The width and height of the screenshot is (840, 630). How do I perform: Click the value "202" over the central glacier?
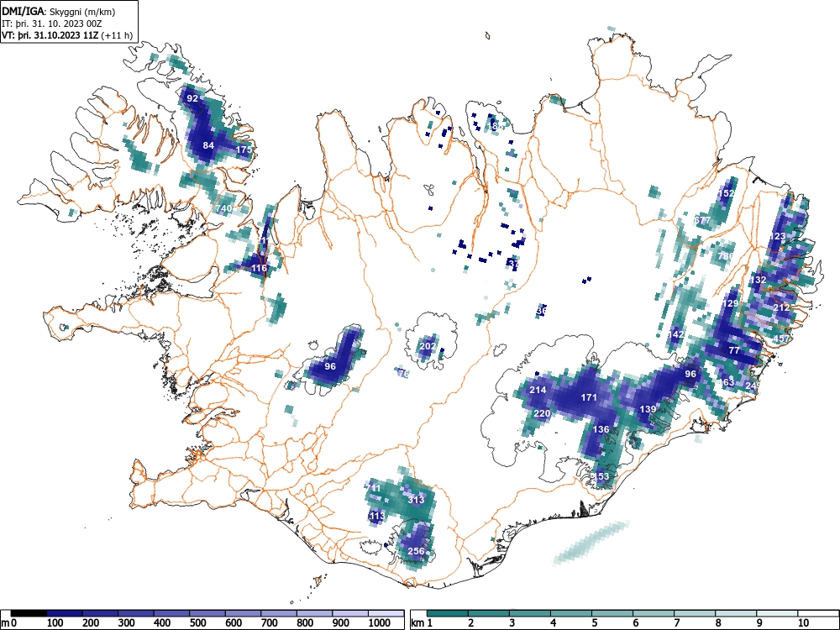click(x=428, y=346)
